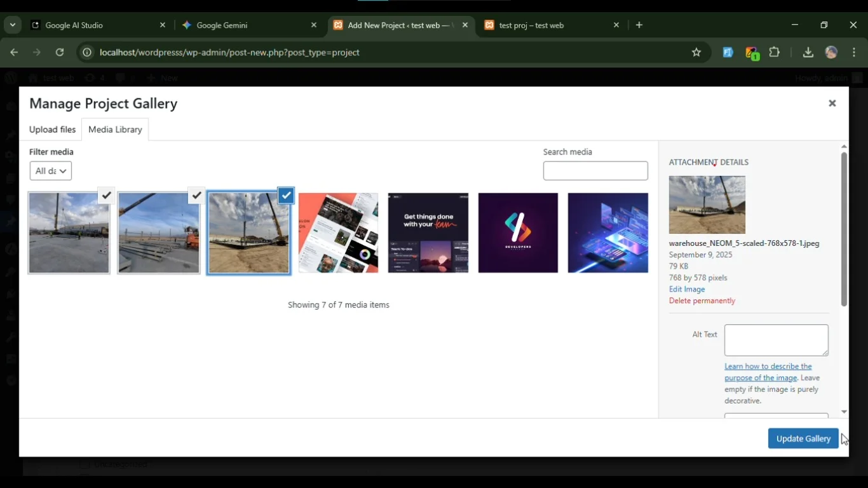Switch to the Google Gemini browser tab
Screen dimensions: 868x488
point(248,25)
